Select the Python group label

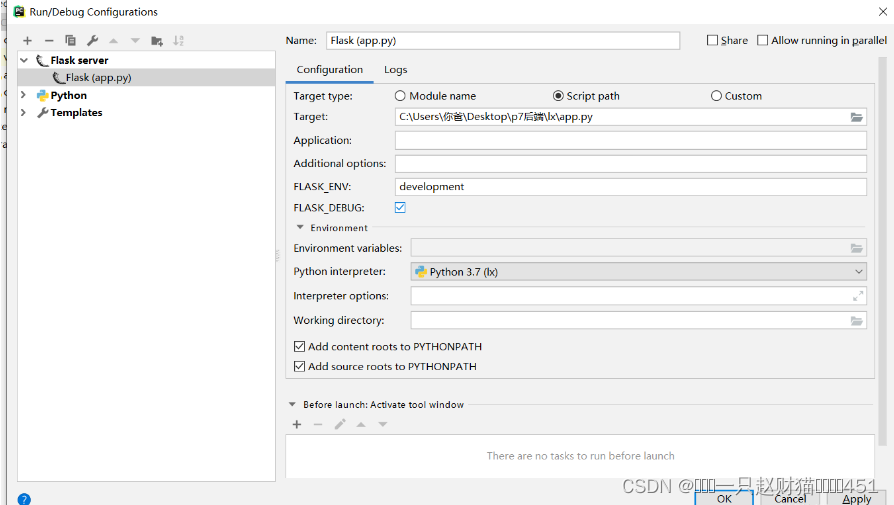[68, 95]
